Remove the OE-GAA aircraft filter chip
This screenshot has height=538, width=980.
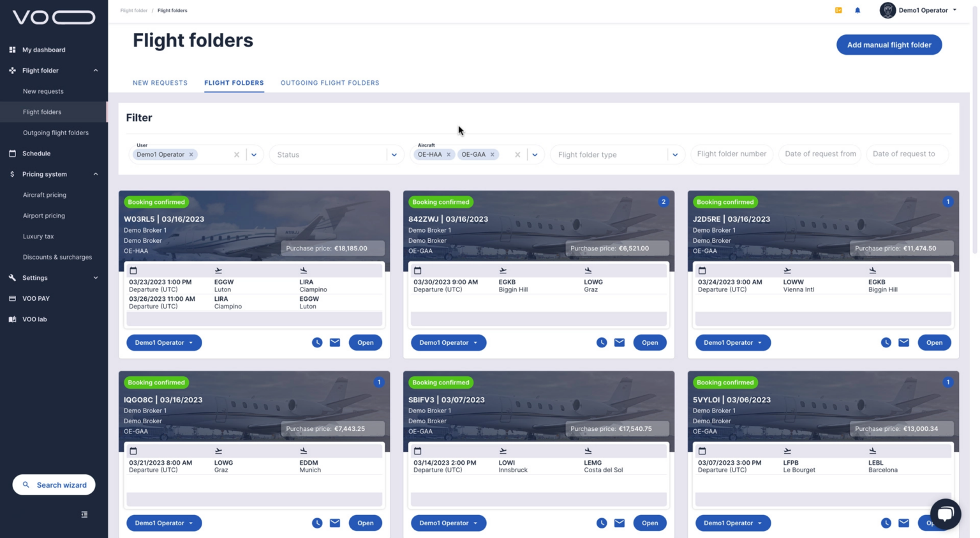493,154
